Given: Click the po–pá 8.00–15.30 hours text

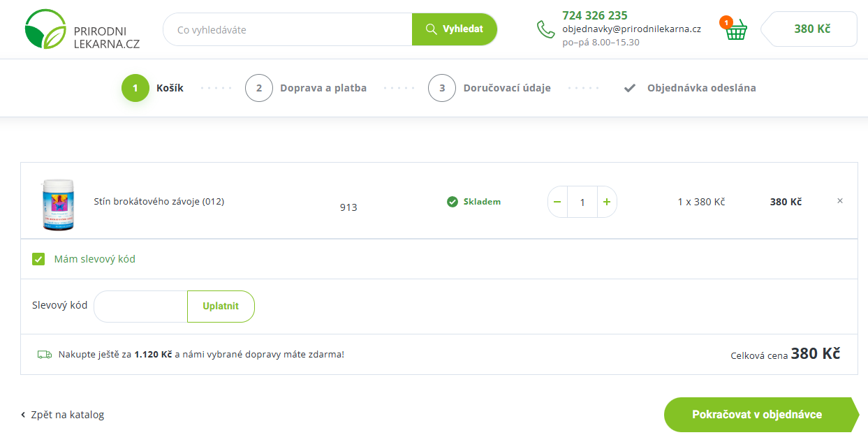Looking at the screenshot, I should point(601,43).
